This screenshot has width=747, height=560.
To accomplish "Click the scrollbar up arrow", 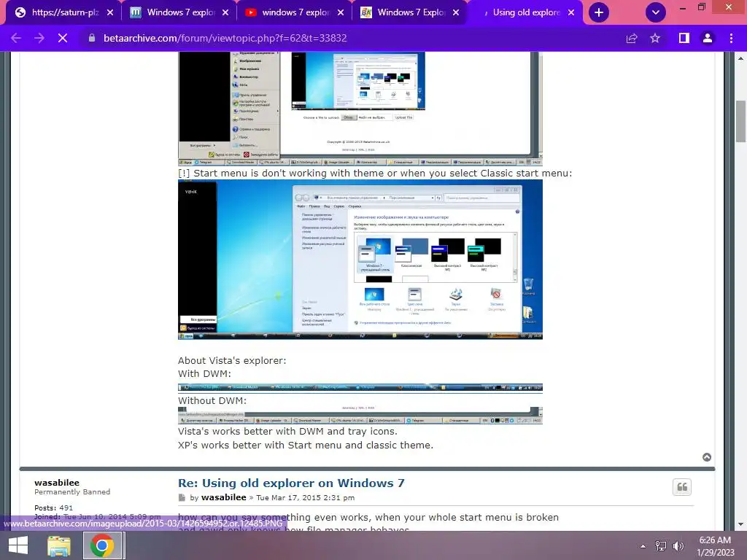I will pos(740,58).
